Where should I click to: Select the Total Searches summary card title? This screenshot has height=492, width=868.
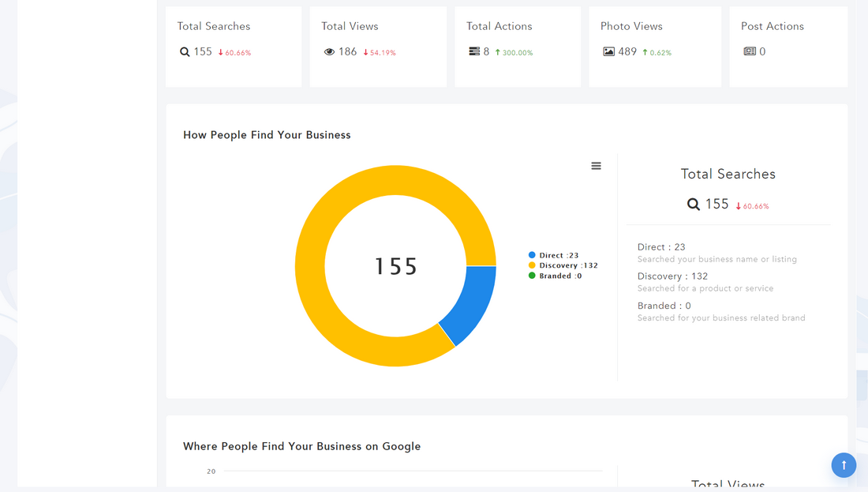pos(213,26)
